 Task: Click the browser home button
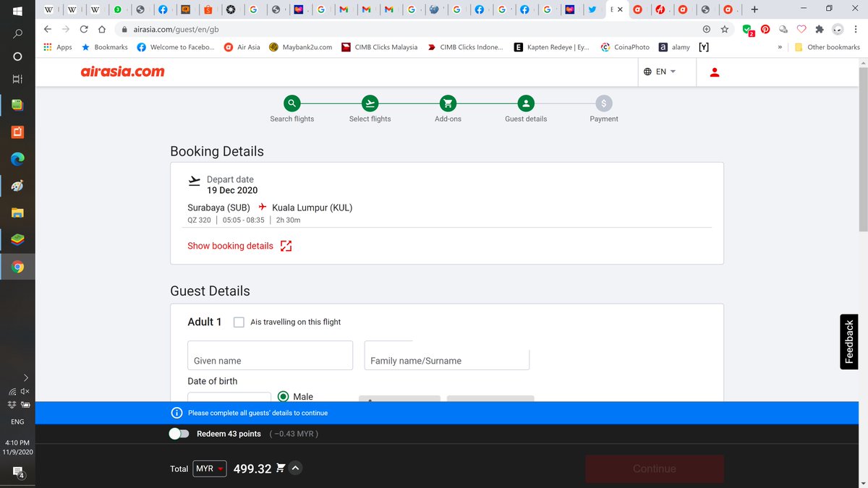[x=102, y=30]
